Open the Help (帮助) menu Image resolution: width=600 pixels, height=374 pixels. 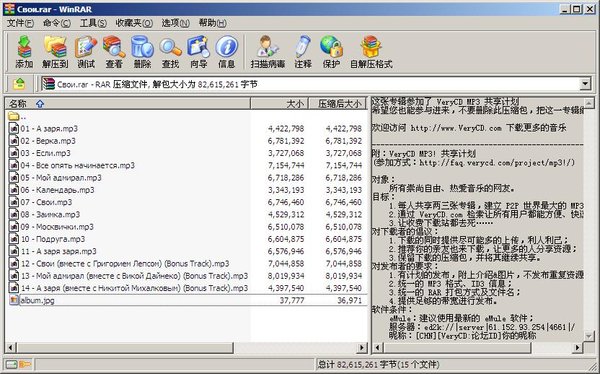[212, 23]
